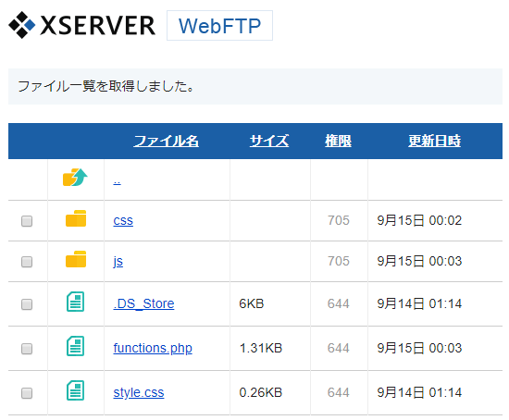Viewport: 509px width, 420px height.
Task: Click the js folder icon
Action: click(x=76, y=259)
